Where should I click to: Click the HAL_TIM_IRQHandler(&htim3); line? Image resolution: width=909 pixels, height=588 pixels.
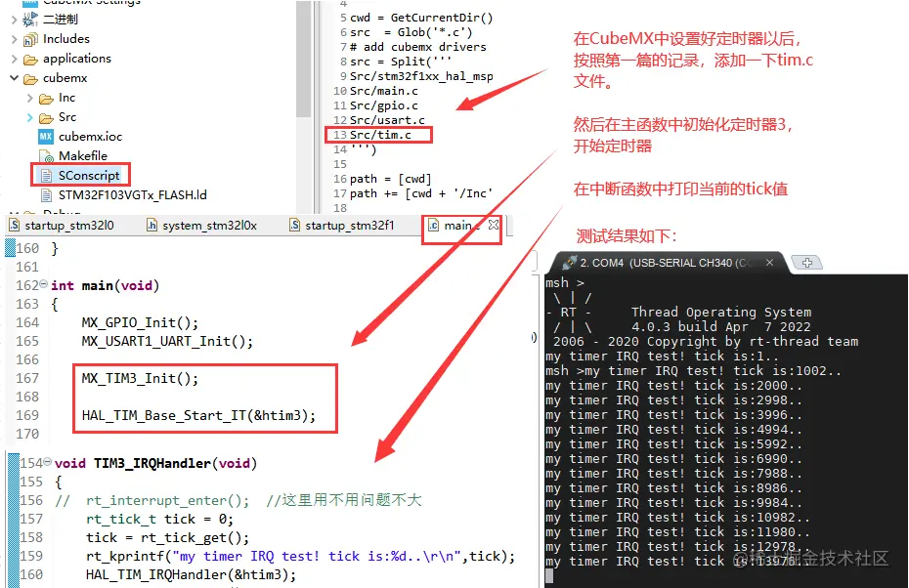[x=191, y=574]
